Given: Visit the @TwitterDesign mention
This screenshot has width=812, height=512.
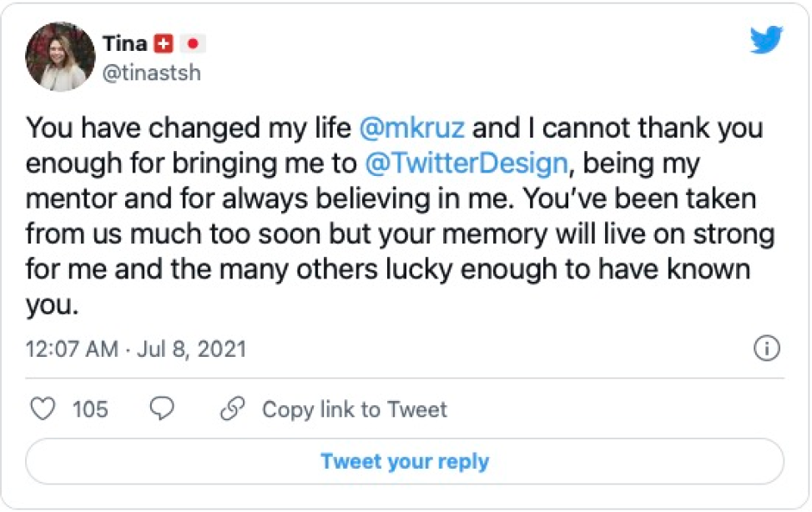Looking at the screenshot, I should click(x=467, y=163).
